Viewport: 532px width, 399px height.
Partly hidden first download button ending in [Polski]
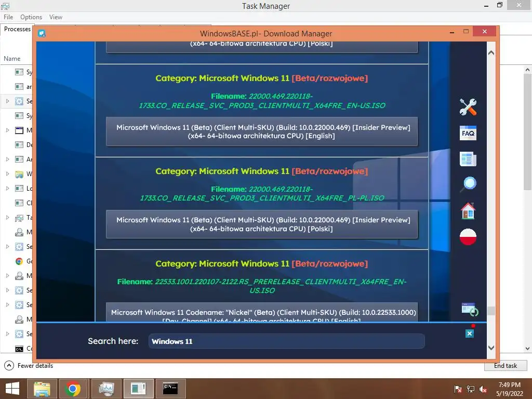262,47
